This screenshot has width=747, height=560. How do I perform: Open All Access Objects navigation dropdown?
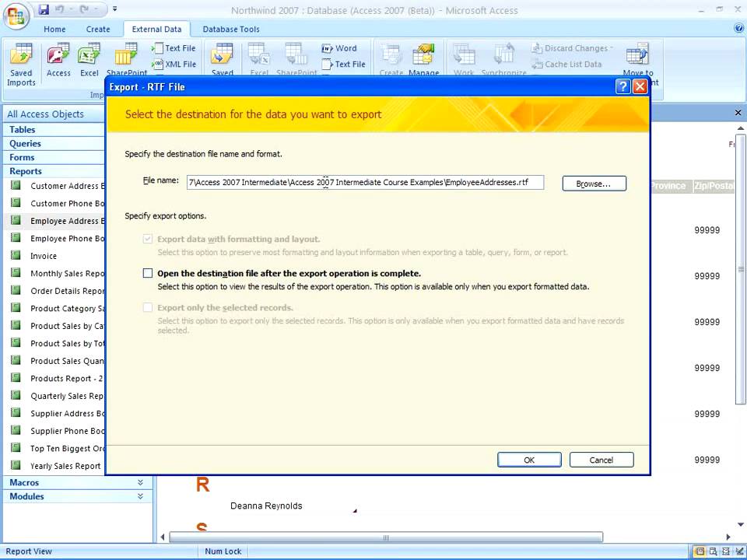(x=54, y=114)
